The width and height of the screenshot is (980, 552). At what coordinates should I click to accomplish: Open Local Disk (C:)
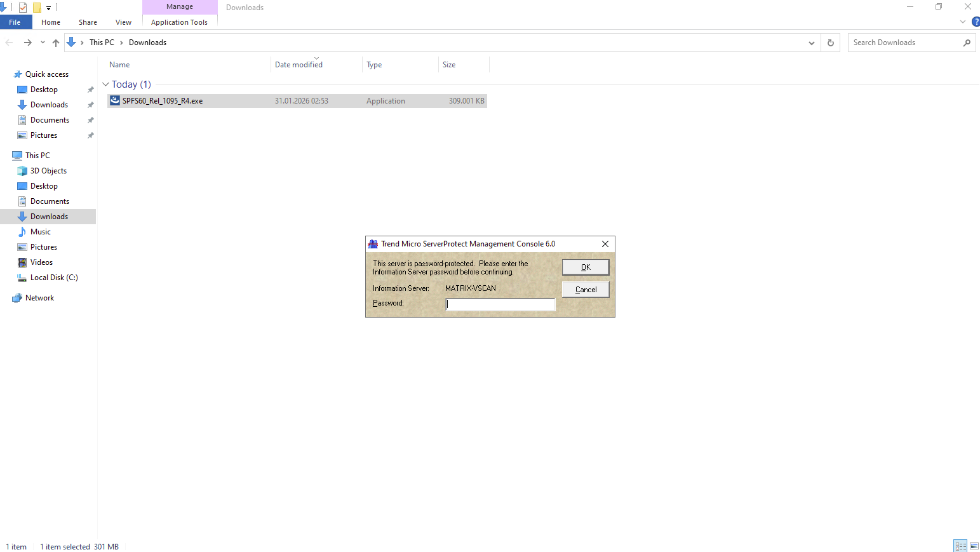[54, 278]
